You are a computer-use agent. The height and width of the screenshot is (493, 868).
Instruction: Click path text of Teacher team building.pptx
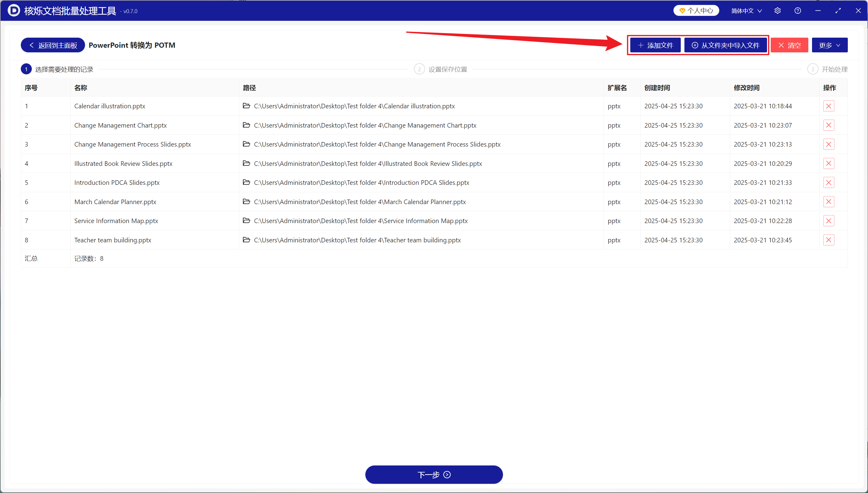357,240
